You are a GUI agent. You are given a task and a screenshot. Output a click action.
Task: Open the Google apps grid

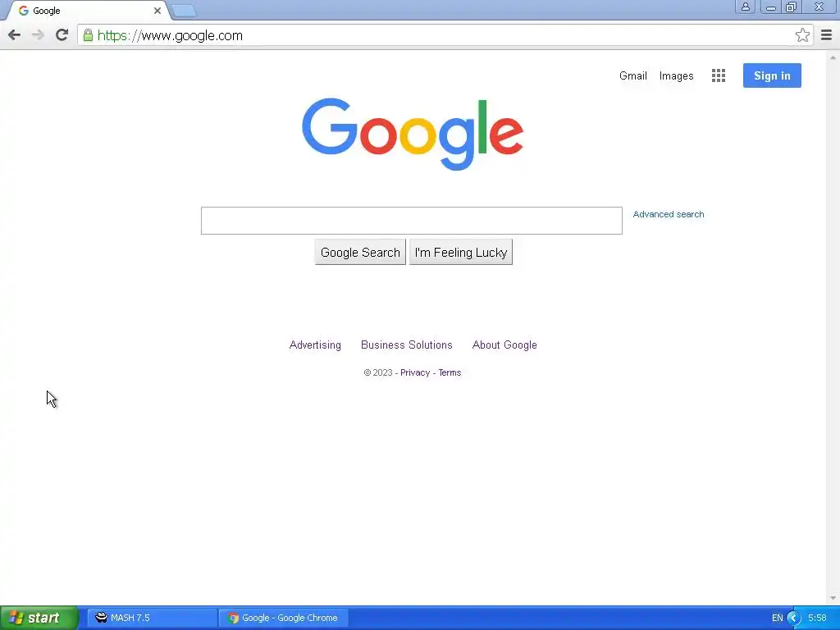point(719,75)
